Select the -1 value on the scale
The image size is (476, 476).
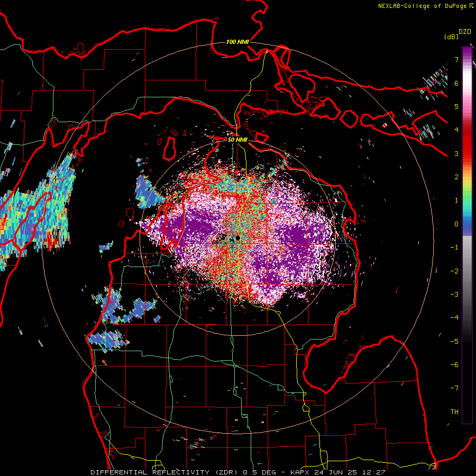coord(454,248)
